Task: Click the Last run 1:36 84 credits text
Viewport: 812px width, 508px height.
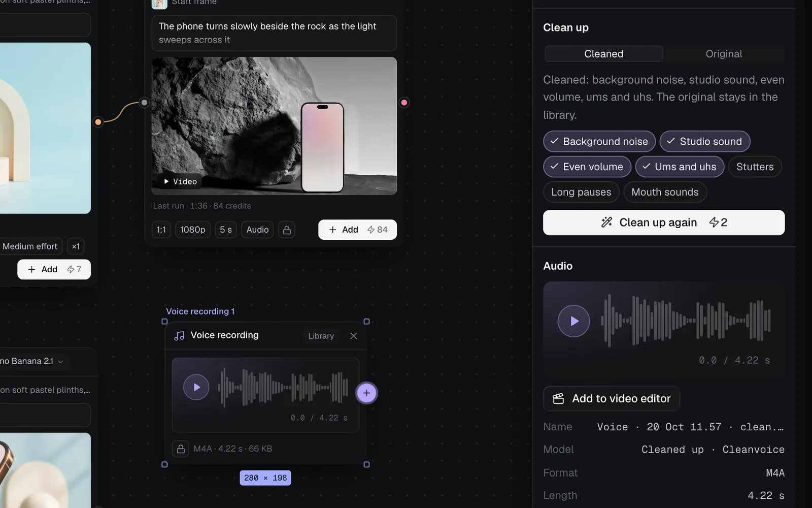Action: (x=202, y=206)
